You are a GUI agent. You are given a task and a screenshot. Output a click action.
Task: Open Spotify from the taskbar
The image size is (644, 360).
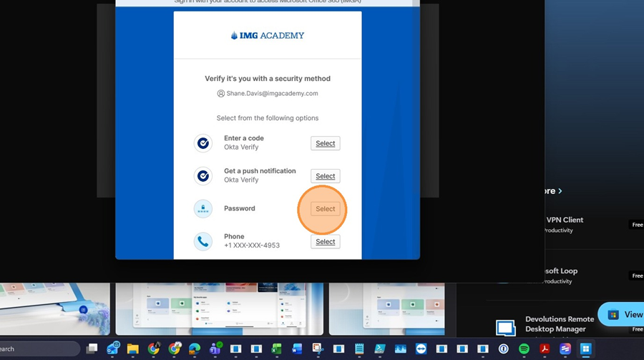coord(524,349)
